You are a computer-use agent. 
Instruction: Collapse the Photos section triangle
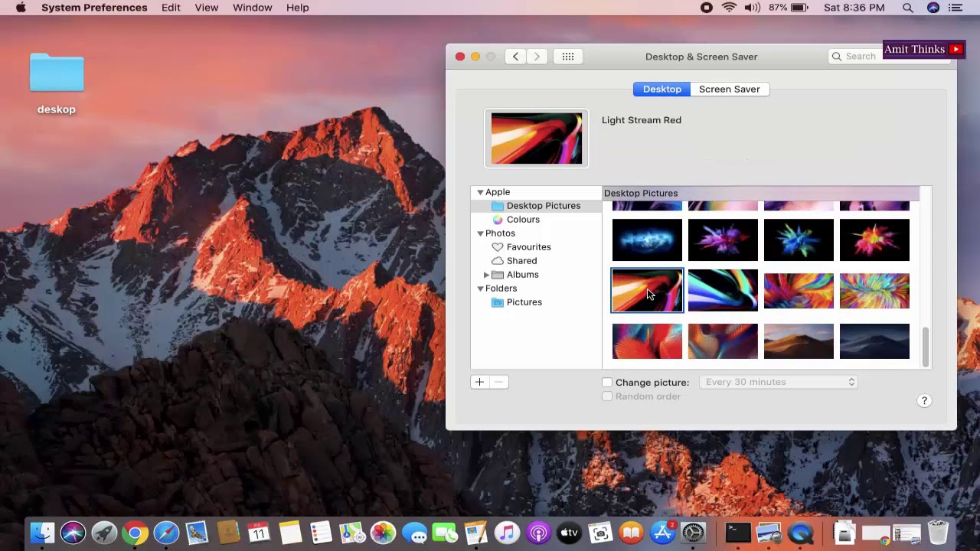(x=480, y=233)
